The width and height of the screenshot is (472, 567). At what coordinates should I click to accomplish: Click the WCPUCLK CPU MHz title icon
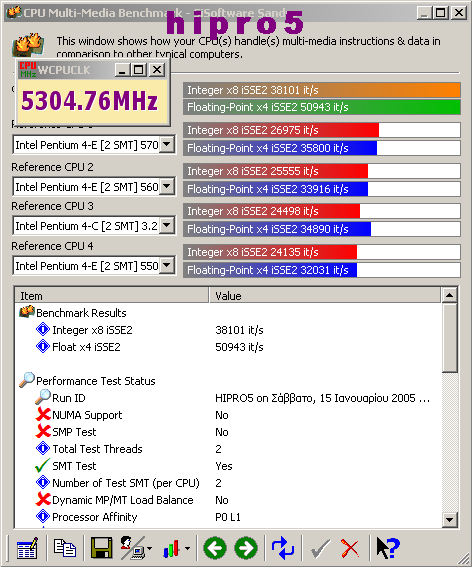coord(28,69)
